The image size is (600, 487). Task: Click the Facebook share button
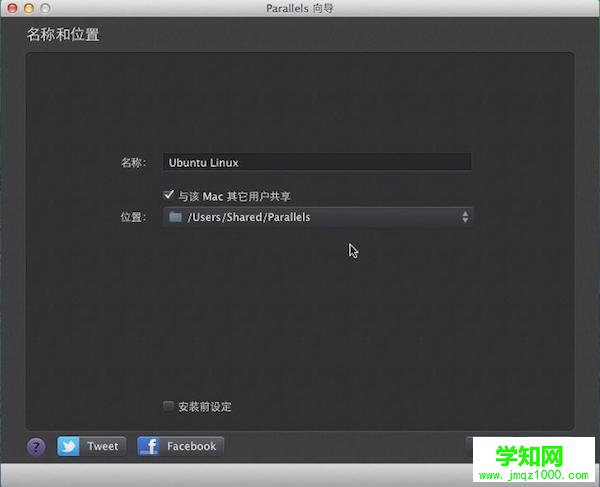(180, 446)
